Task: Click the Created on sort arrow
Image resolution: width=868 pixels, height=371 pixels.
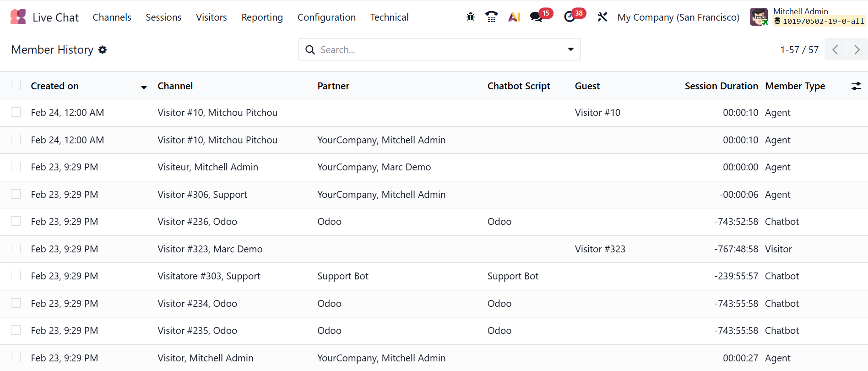Action: tap(144, 87)
